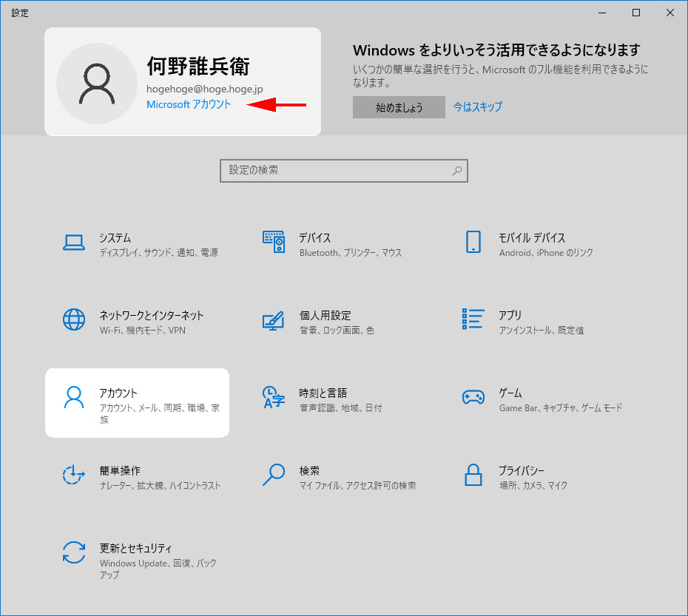Open Devices via keyboard-speaker icon

(x=274, y=242)
